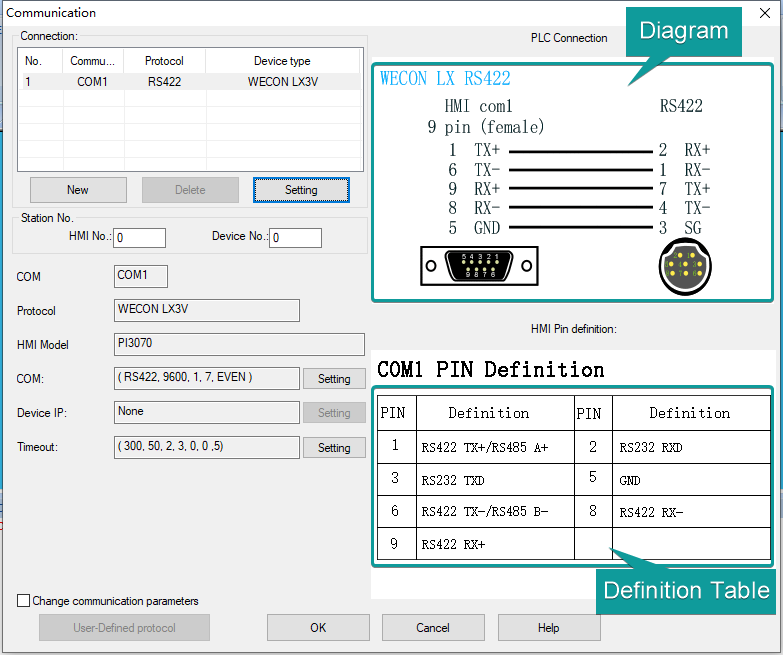Select connection row 1 with COM1
Screen dimensions: 783x655
coord(190,82)
